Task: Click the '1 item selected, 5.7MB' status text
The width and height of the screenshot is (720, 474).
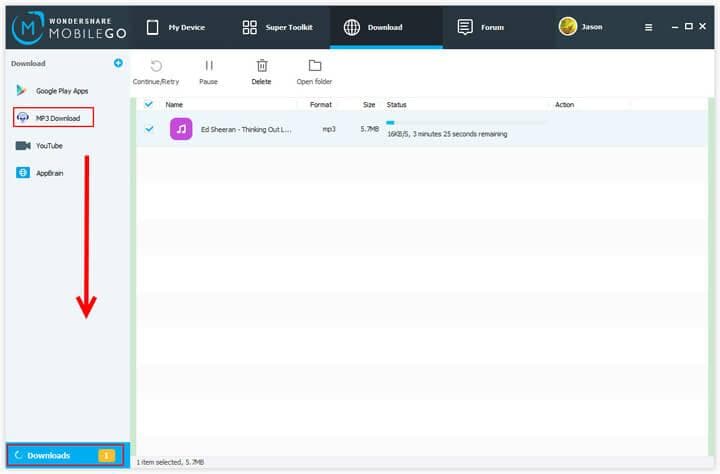Action: [170, 462]
